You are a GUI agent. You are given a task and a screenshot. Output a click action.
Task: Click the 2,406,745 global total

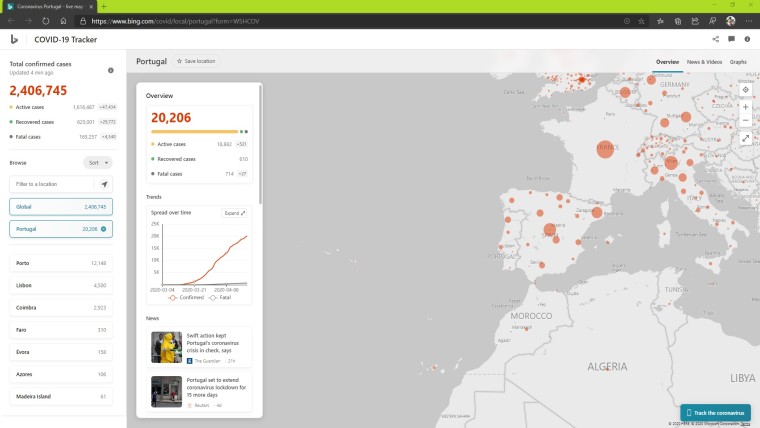tap(38, 91)
